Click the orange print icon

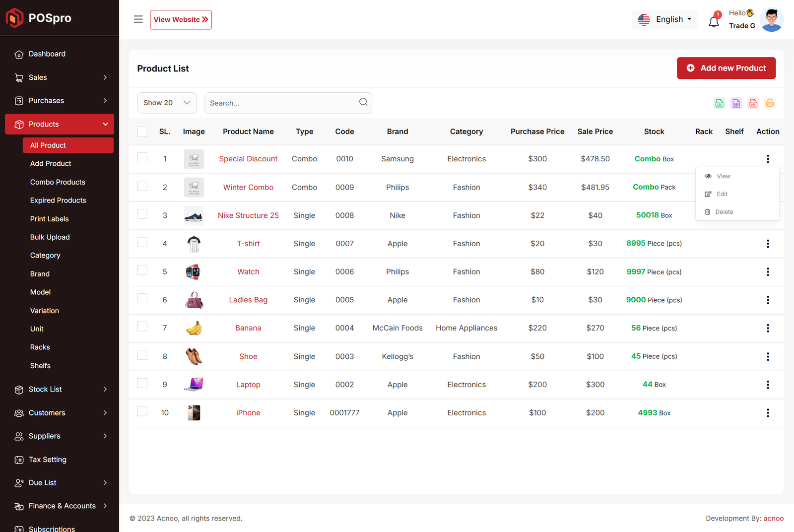pos(770,103)
